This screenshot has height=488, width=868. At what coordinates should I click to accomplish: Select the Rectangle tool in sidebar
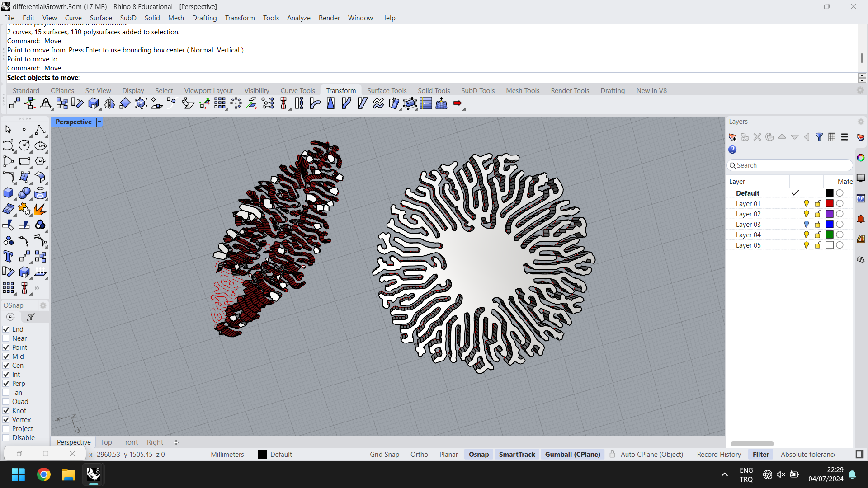click(x=24, y=161)
